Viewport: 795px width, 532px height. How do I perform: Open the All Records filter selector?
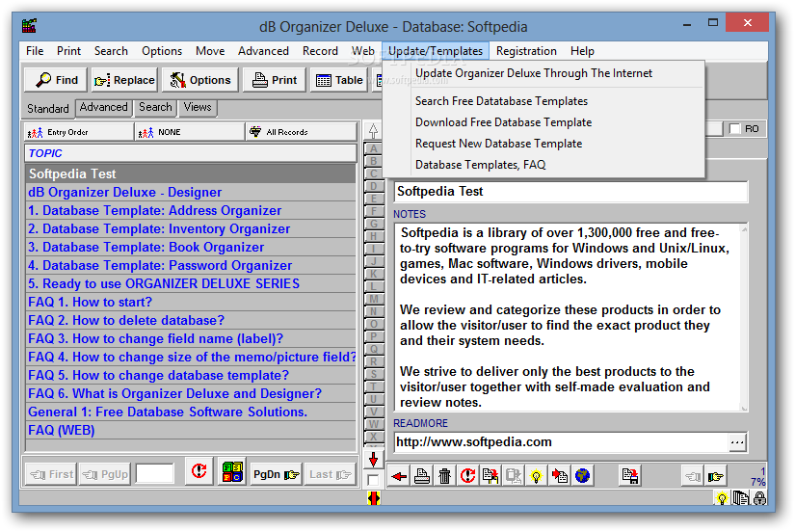pyautogui.click(x=302, y=132)
